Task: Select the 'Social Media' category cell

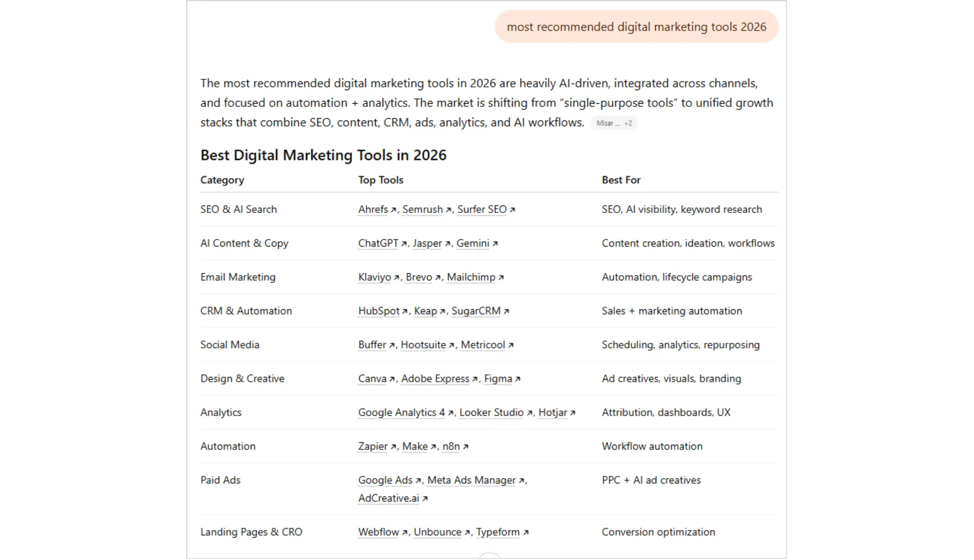Action: (229, 345)
